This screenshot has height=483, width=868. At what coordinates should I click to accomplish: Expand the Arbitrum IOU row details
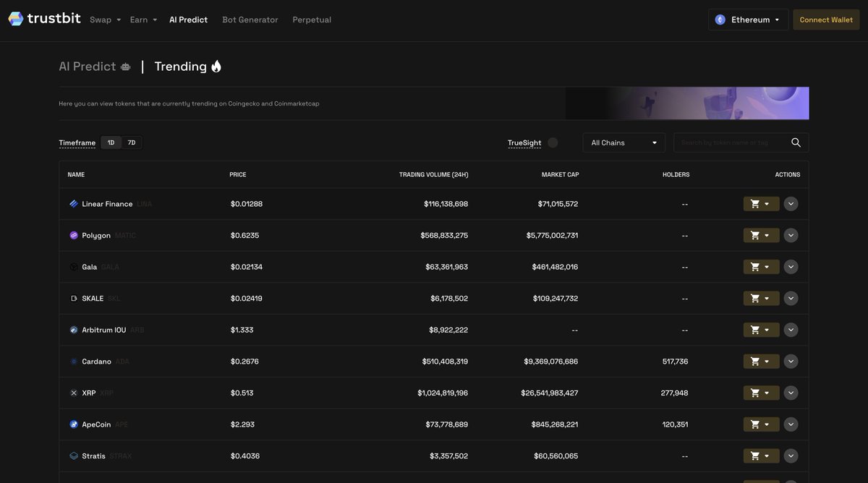(791, 330)
